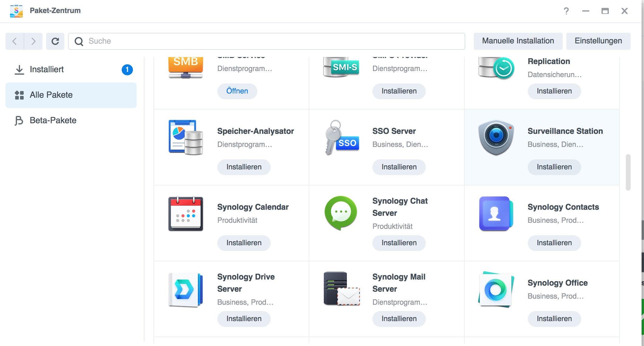
Task: Click the SSO Server key icon
Action: [341, 137]
